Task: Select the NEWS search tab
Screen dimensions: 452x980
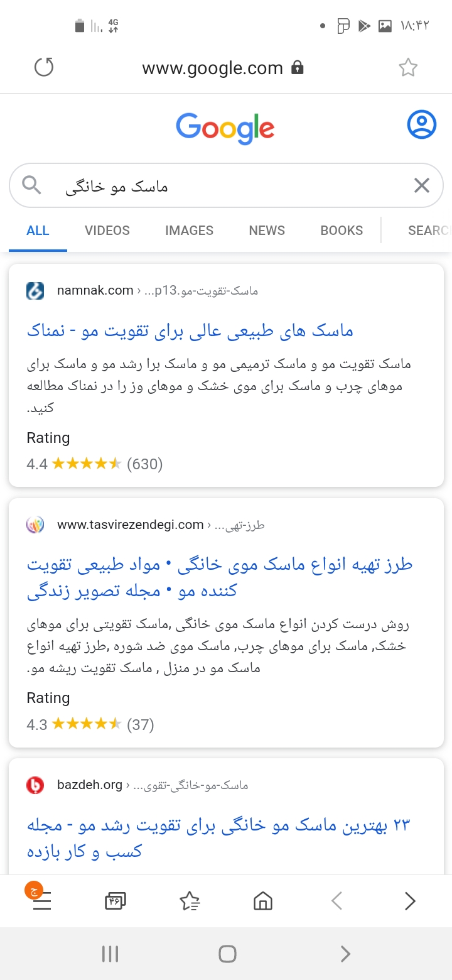Action: tap(267, 231)
